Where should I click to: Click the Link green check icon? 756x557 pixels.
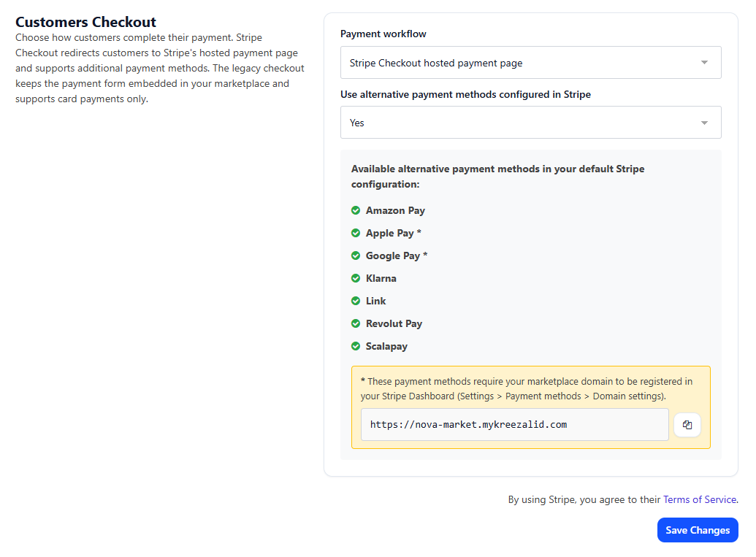356,301
